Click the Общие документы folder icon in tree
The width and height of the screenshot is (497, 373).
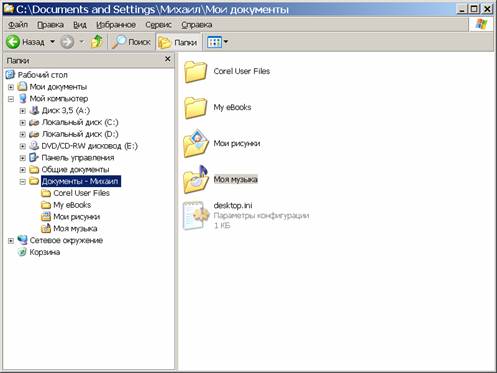click(34, 170)
